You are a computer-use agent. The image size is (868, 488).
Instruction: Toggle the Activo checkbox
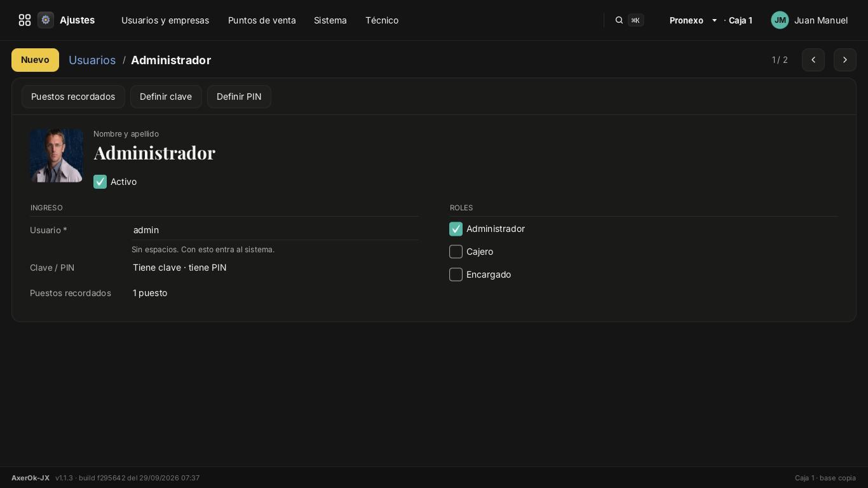[x=100, y=182]
